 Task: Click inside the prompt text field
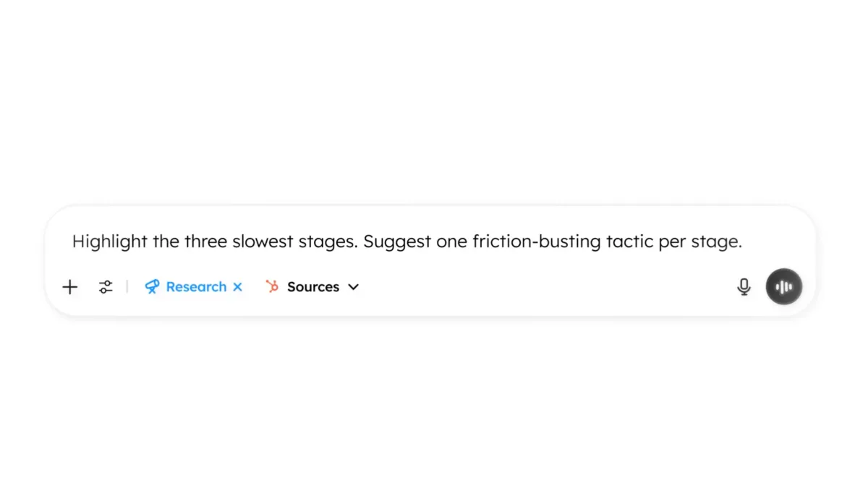[x=405, y=241]
